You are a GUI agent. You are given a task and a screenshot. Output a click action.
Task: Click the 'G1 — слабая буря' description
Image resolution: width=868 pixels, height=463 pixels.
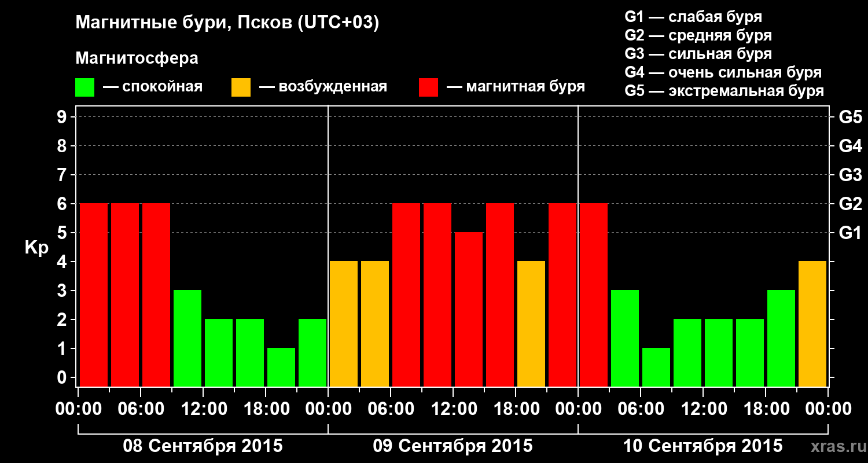tap(693, 16)
